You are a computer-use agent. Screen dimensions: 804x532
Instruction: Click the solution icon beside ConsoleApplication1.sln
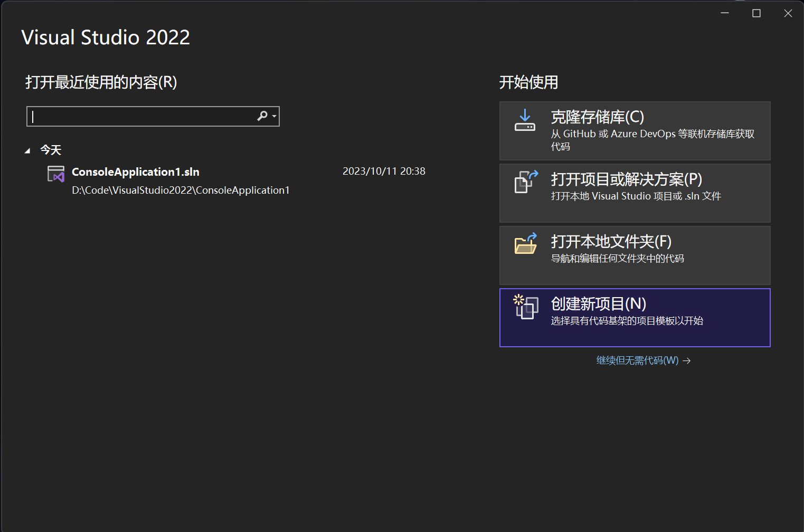55,173
